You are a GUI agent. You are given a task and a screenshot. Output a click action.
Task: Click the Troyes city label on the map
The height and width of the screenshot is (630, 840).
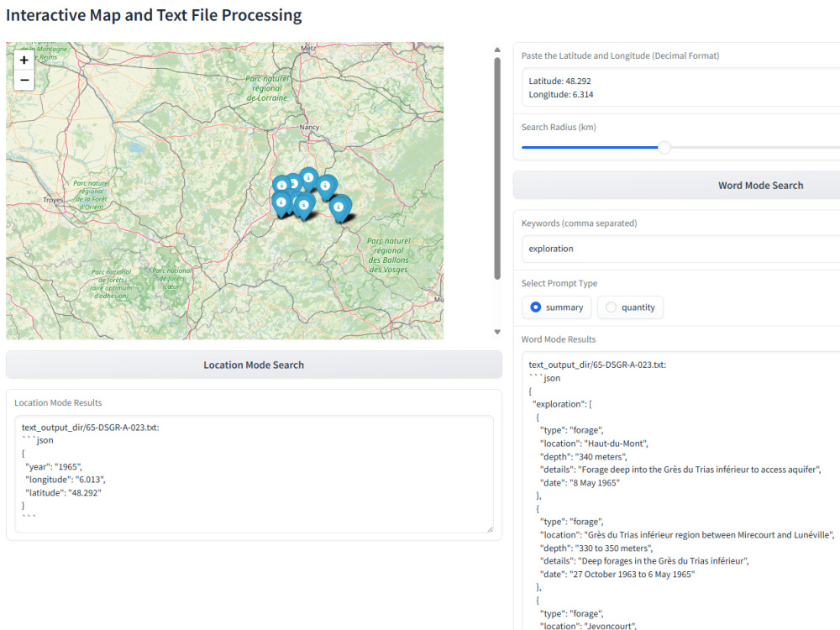[x=53, y=200]
